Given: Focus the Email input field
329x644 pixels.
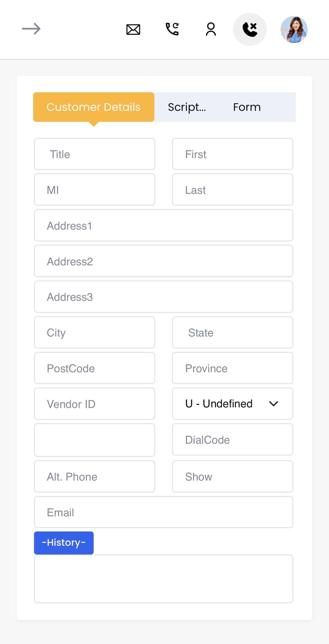Looking at the screenshot, I should click(x=164, y=512).
